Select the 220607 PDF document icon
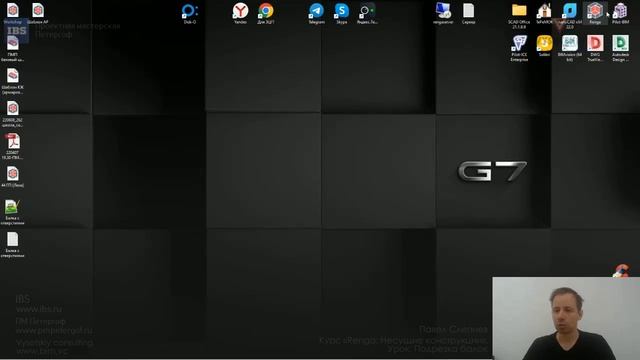 (x=13, y=141)
